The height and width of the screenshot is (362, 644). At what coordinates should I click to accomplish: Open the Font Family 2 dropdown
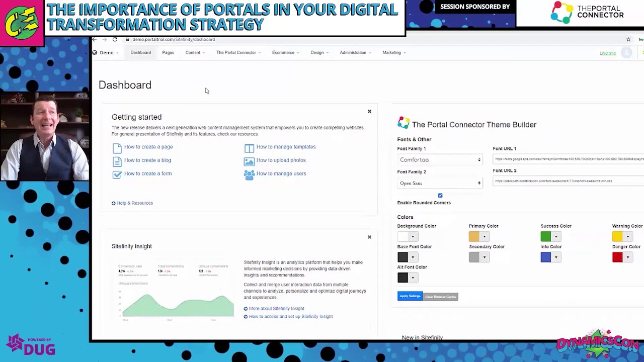tap(440, 183)
